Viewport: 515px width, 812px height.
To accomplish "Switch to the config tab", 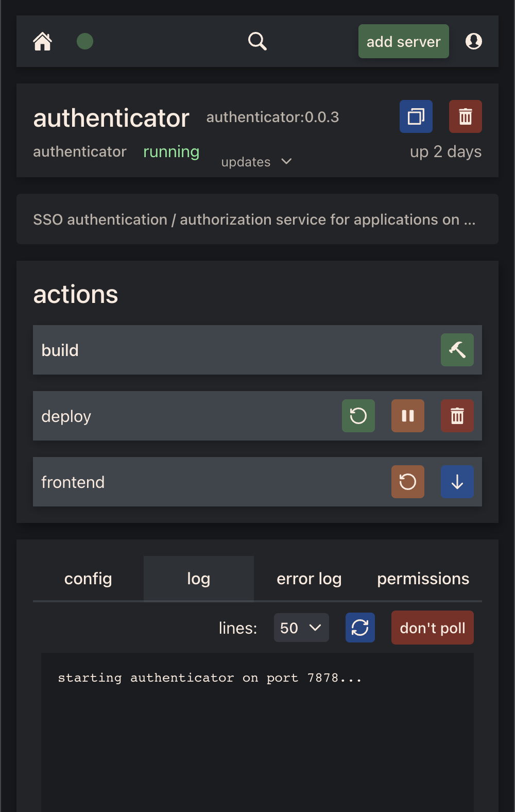I will [x=88, y=579].
